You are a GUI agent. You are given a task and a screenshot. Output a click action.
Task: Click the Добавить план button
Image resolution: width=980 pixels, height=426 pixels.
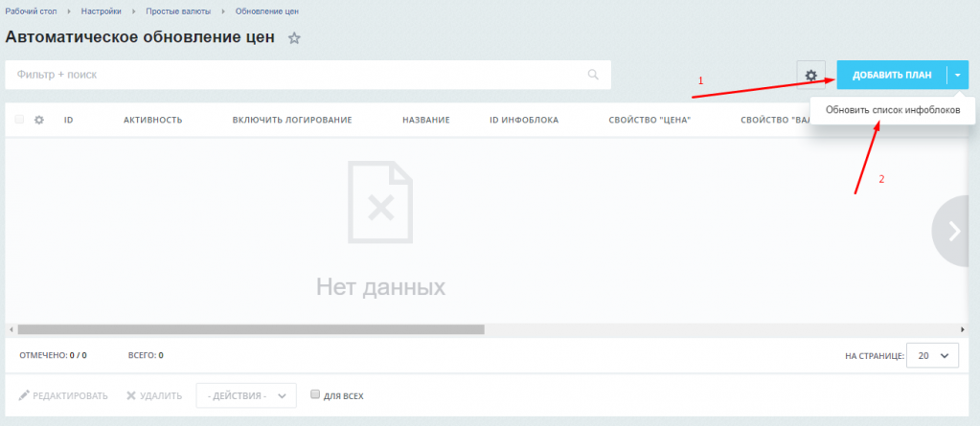tap(892, 76)
